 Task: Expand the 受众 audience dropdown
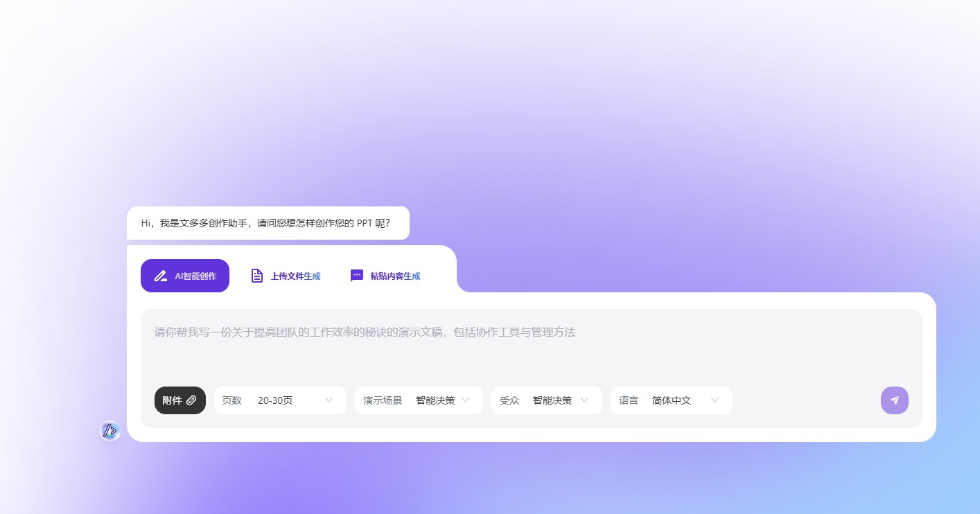click(584, 400)
